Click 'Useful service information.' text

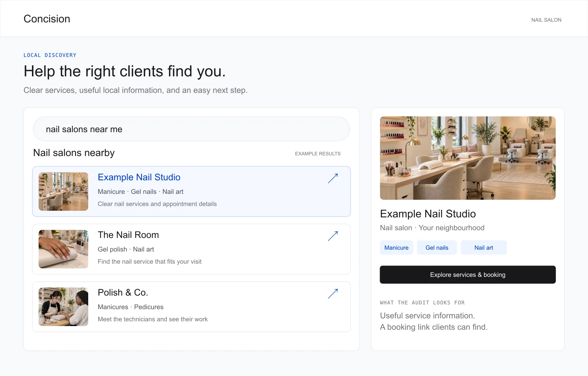pyautogui.click(x=427, y=316)
